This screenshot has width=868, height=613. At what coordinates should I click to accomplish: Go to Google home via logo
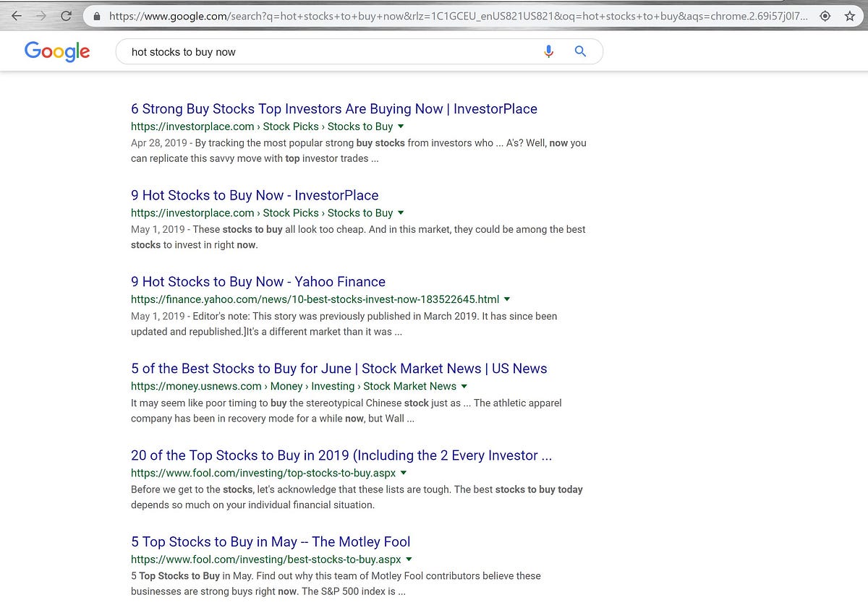point(57,51)
